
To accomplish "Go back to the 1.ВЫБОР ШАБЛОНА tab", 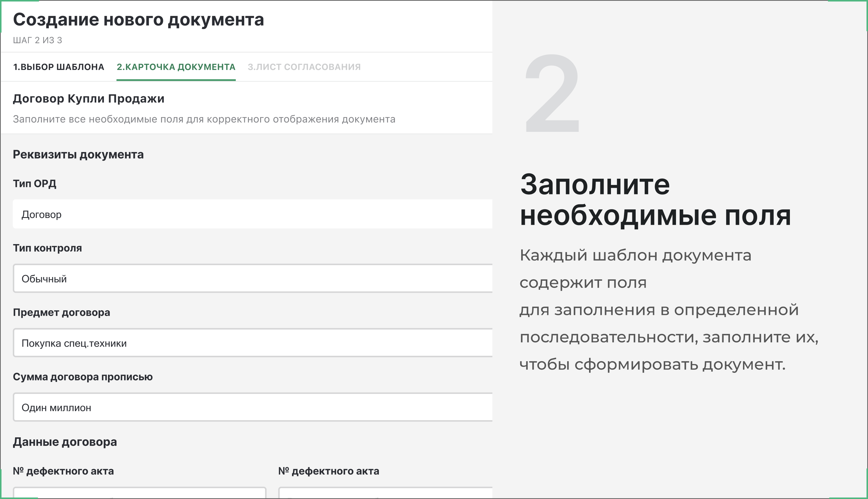I will point(58,67).
